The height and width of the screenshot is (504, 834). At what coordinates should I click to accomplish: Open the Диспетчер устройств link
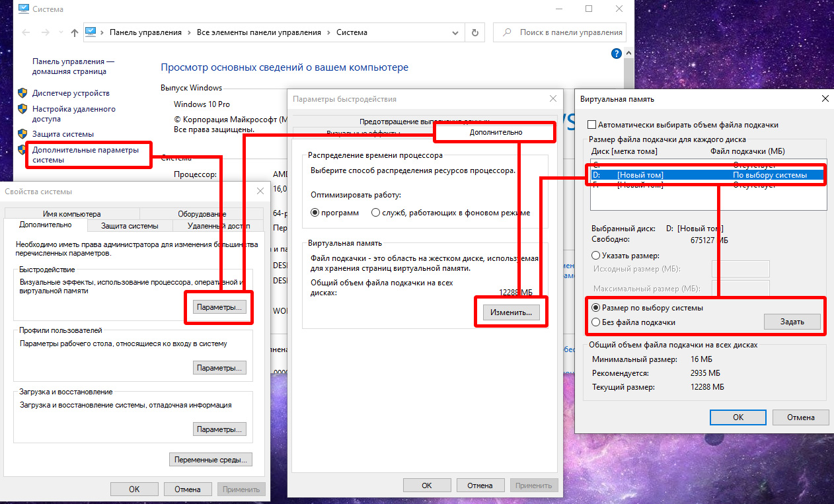pos(71,93)
